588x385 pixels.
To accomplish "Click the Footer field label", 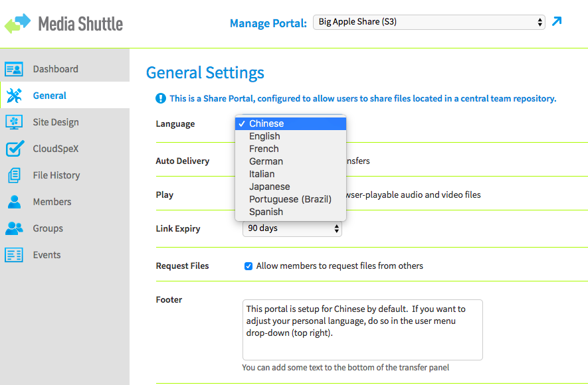I will 169,299.
